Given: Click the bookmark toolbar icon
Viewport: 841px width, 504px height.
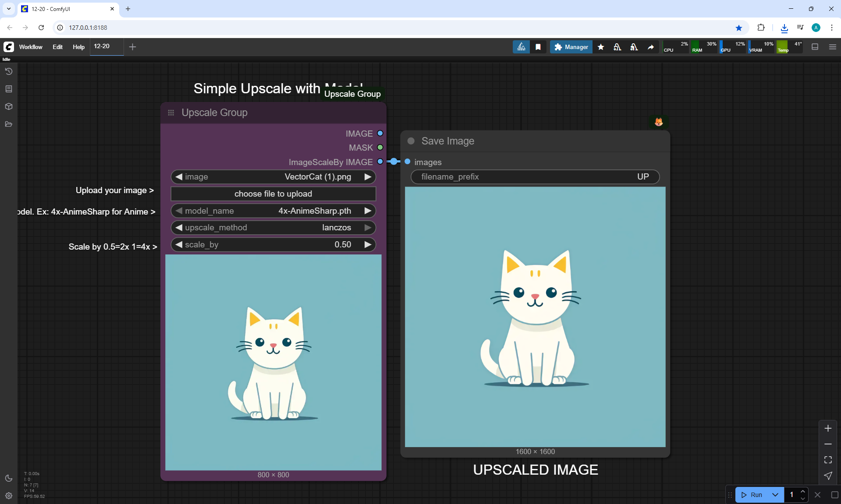Looking at the screenshot, I should click(x=538, y=47).
